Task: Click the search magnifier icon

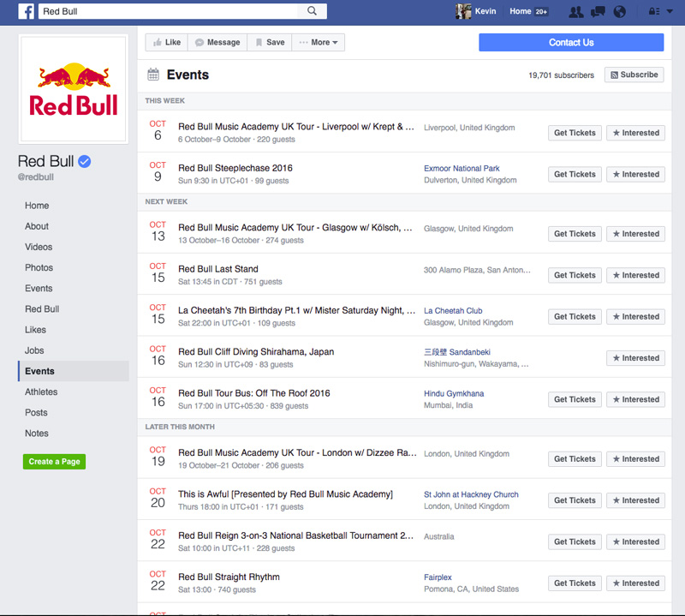Action: 312,11
